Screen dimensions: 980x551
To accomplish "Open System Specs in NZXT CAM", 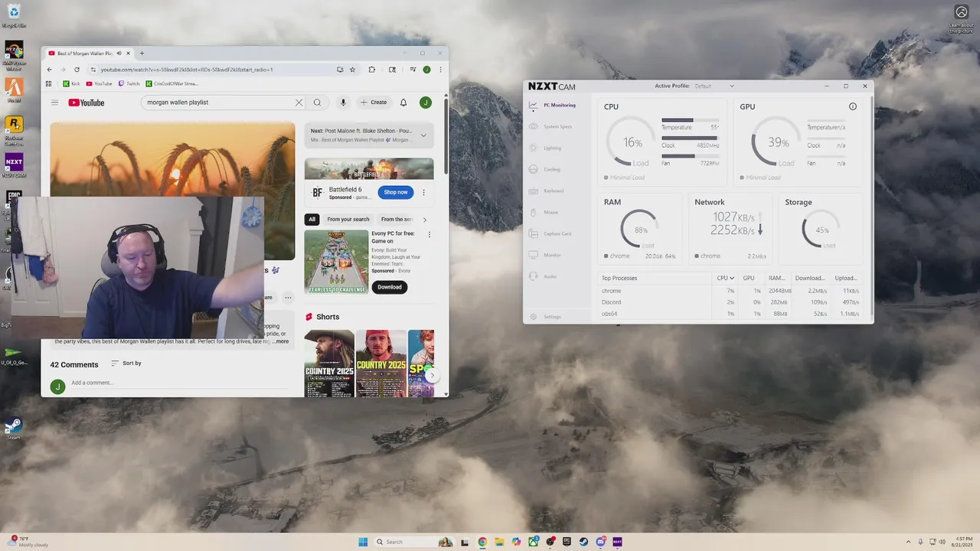I will tap(551, 126).
